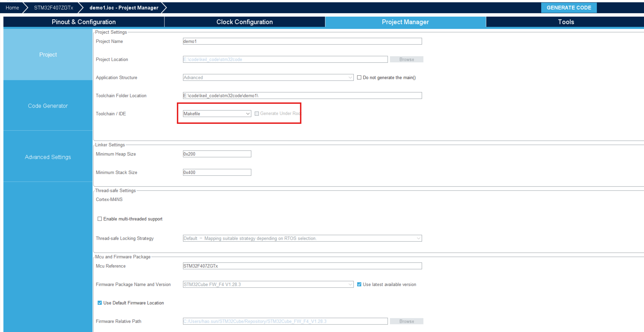Click the Minimum Heap Size field

(217, 154)
